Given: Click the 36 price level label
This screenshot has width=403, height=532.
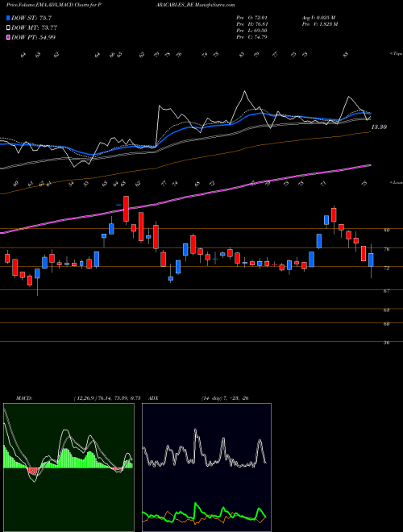Looking at the screenshot, I should click(x=386, y=343).
